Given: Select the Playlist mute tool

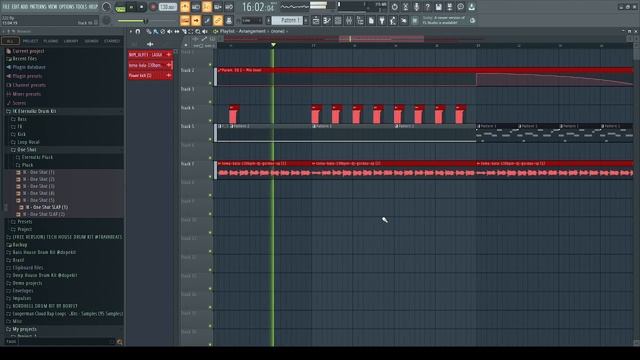Looking at the screenshot, I should [x=169, y=31].
